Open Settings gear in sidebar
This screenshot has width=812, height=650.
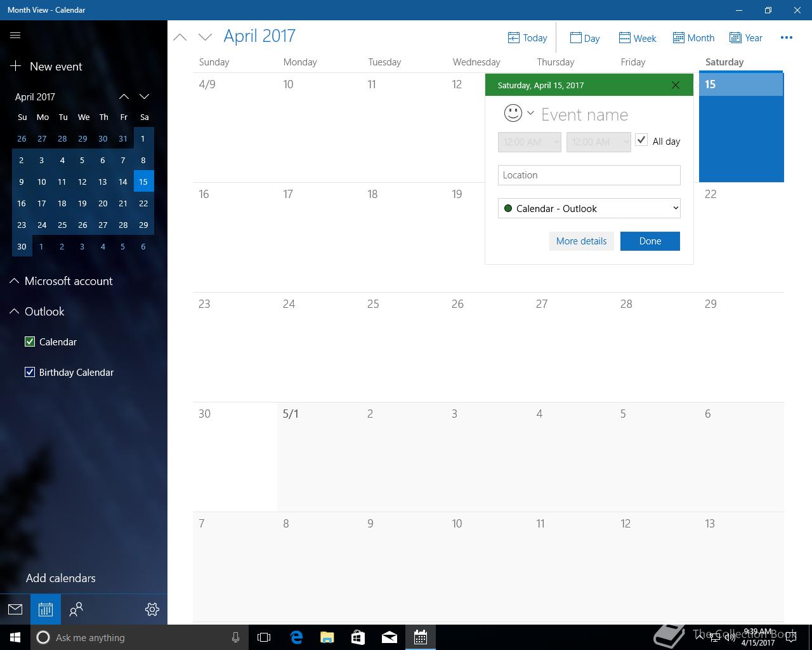[152, 609]
